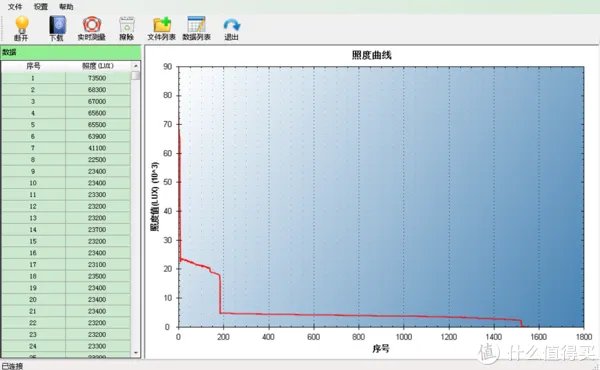Viewport: 600px width, 370px height.
Task: Click the 照度曲线 chart title
Action: click(x=372, y=55)
